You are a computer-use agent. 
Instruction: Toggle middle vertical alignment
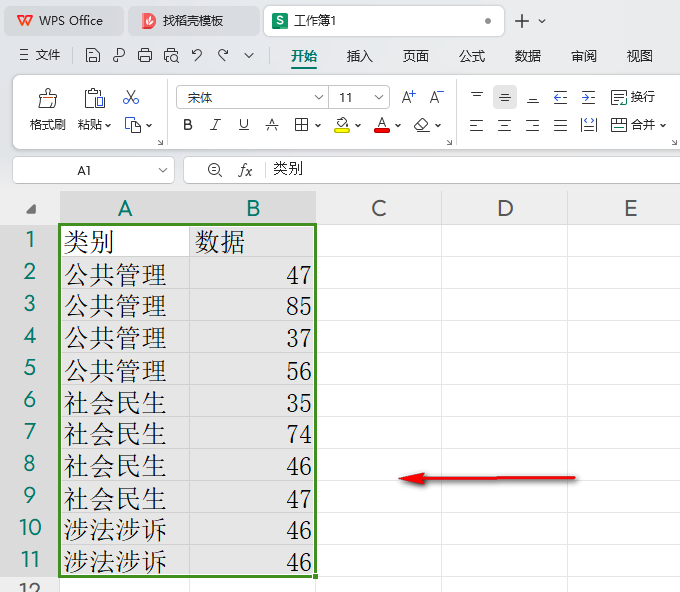click(x=505, y=97)
